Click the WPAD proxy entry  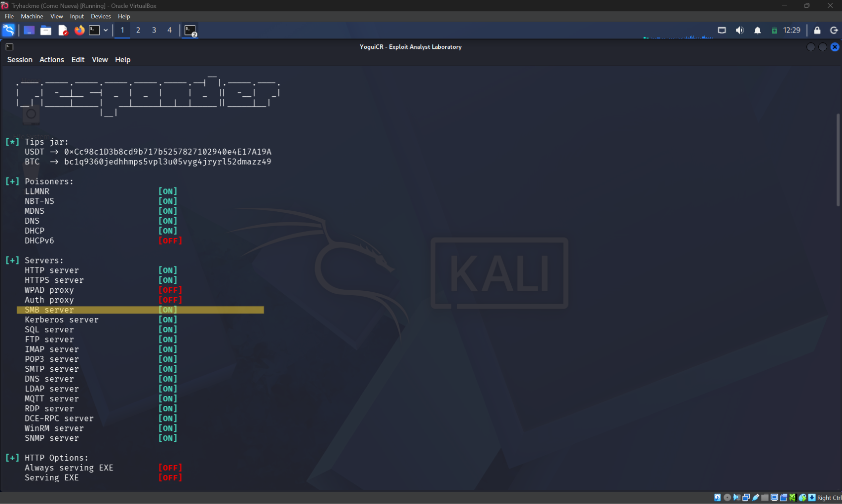coord(49,290)
